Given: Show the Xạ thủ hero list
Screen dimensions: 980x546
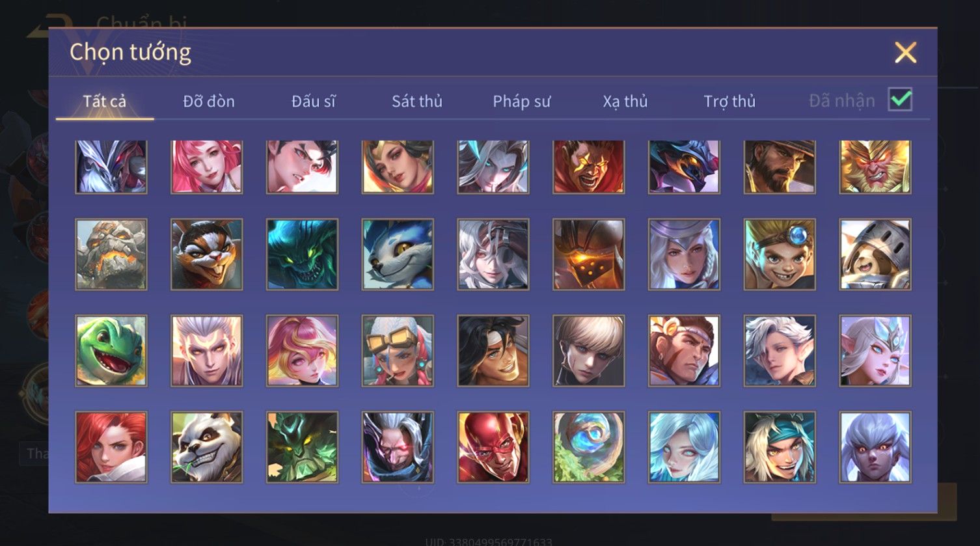Looking at the screenshot, I should click(625, 102).
